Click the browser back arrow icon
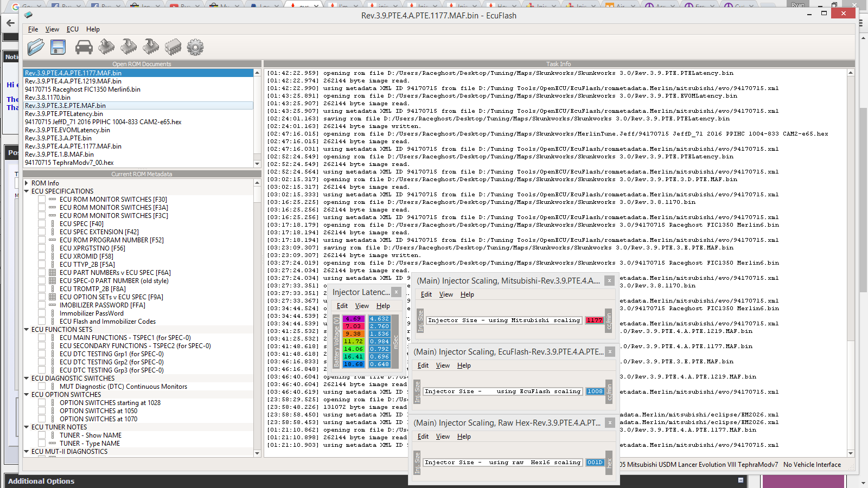The height and width of the screenshot is (488, 868). [x=10, y=23]
